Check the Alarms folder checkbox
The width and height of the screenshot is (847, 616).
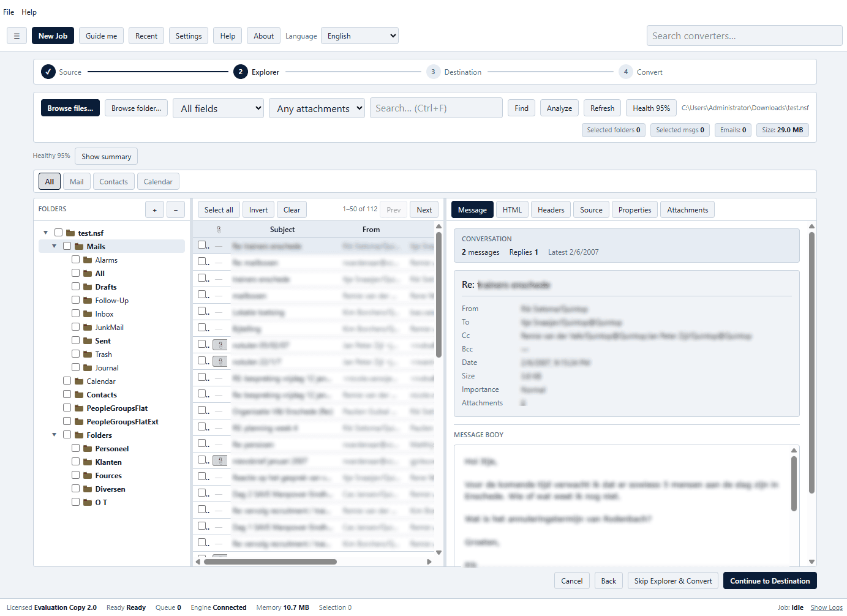(x=76, y=260)
